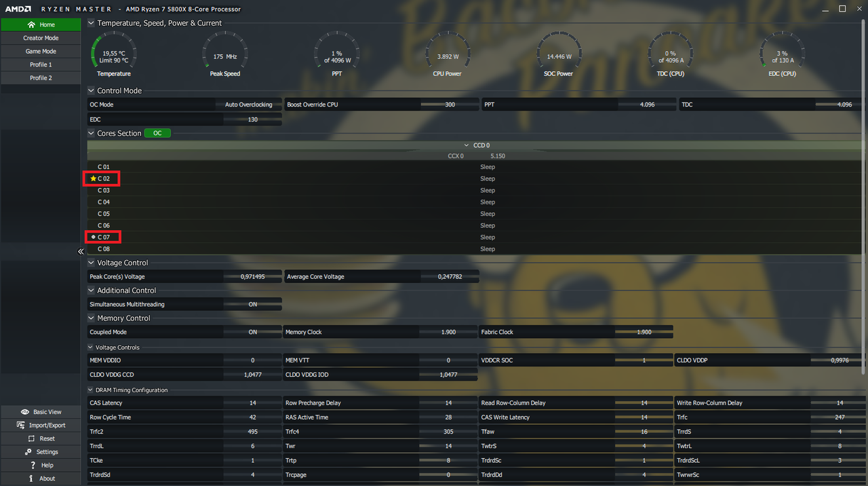The image size is (868, 486).
Task: Click the About button label
Action: click(47, 478)
